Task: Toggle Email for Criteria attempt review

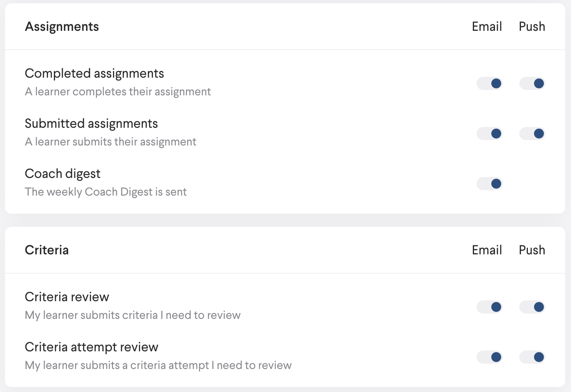Action: (x=489, y=357)
